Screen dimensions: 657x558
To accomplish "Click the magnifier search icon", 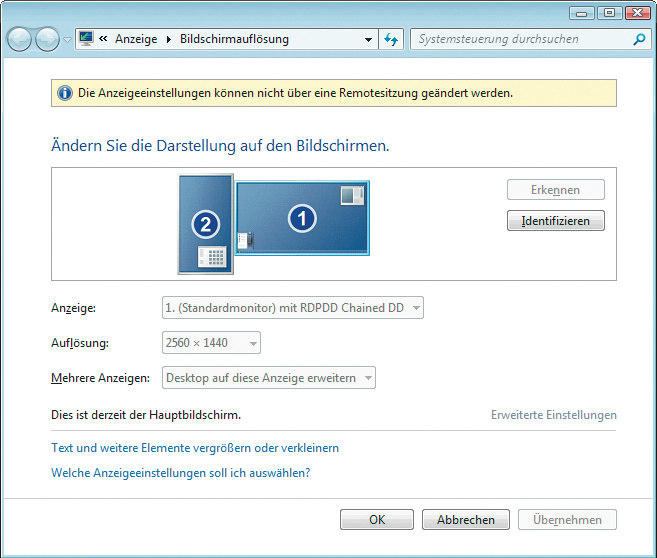I will pyautogui.click(x=639, y=39).
